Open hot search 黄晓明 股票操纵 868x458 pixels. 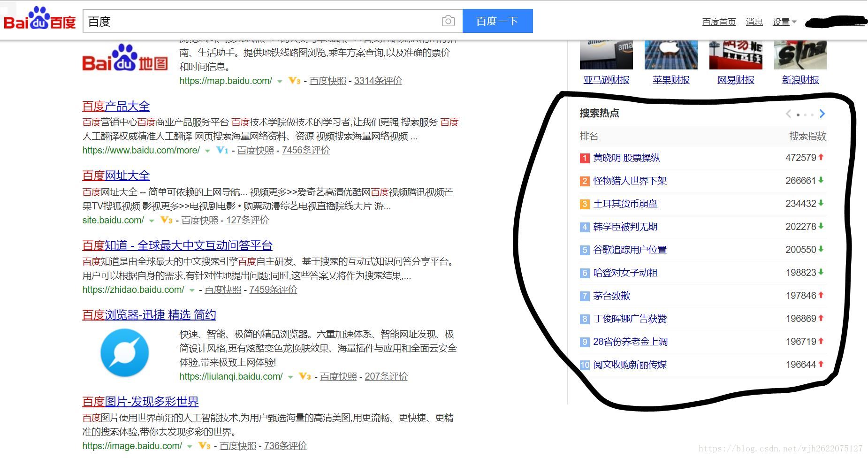point(626,158)
